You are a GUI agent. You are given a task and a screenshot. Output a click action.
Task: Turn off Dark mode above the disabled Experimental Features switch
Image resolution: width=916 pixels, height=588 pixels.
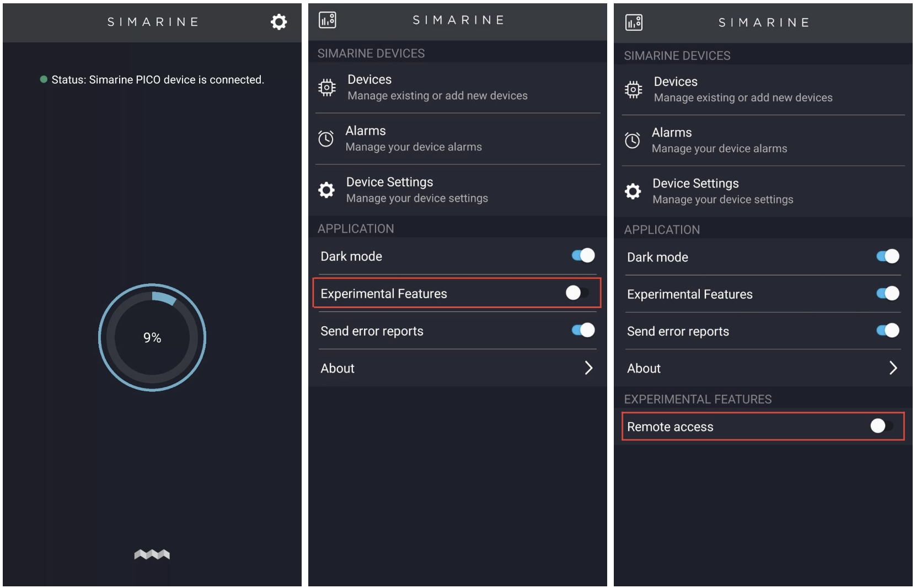click(x=583, y=256)
